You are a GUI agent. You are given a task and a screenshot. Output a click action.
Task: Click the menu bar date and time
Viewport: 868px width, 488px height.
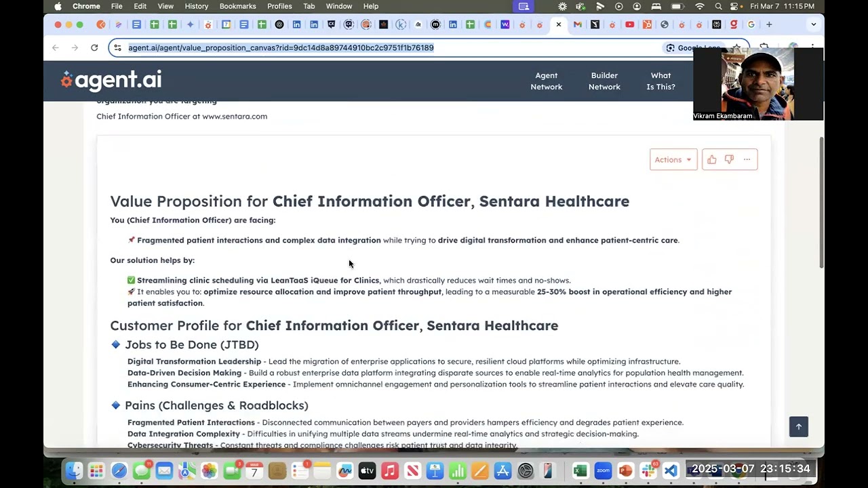coord(782,6)
